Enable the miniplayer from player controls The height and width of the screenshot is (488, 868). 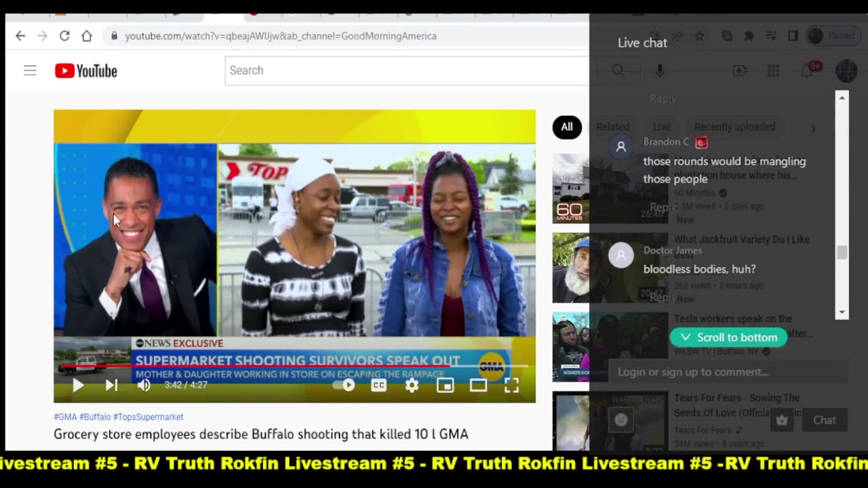(445, 385)
